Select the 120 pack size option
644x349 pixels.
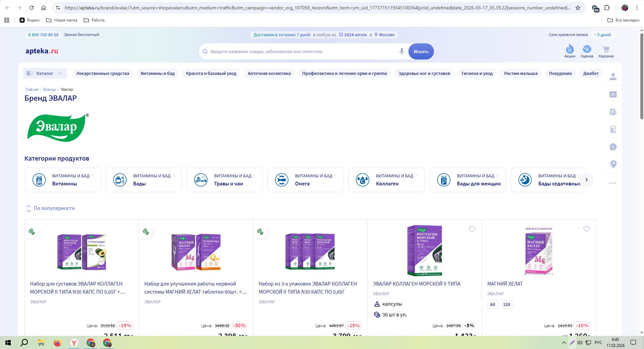point(506,304)
